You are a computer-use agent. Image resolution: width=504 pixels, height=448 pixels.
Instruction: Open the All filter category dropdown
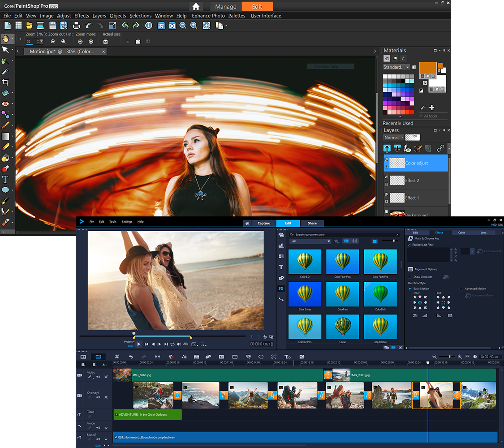[310, 241]
